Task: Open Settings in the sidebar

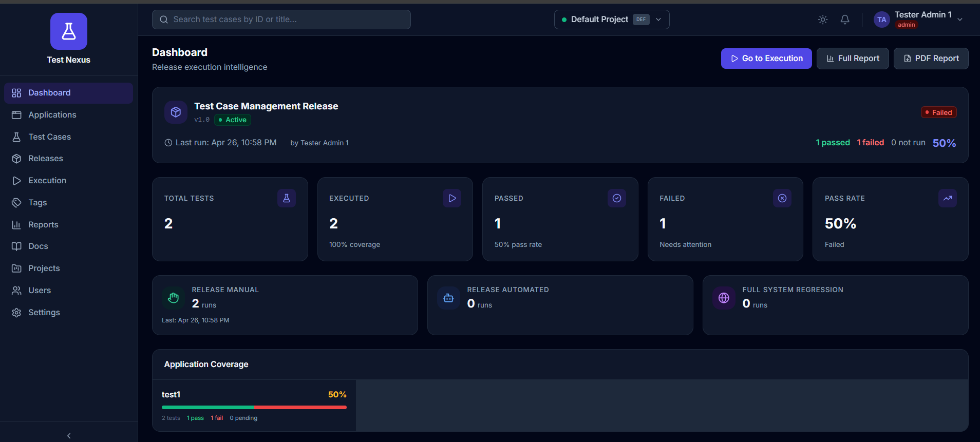Action: click(68, 313)
